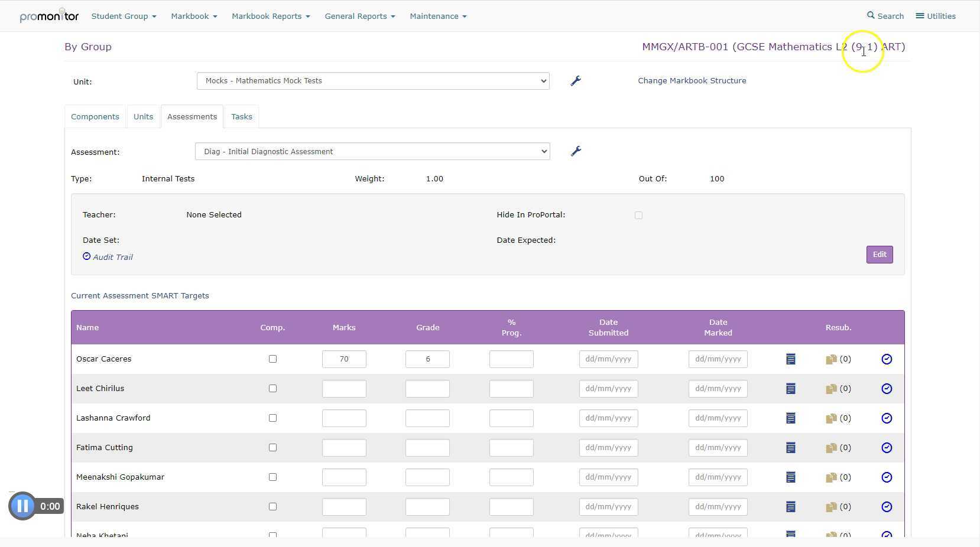This screenshot has height=547, width=980.
Task: Switch to the Tasks tab
Action: pos(241,117)
